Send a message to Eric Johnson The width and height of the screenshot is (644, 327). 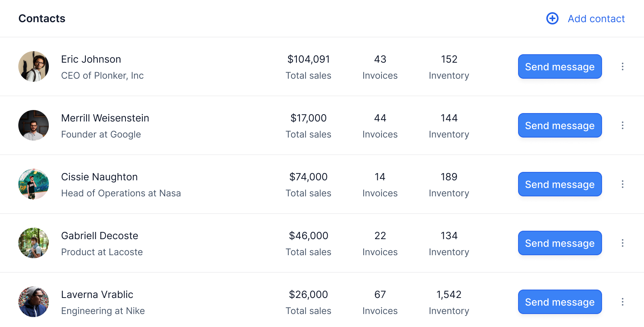pos(560,66)
